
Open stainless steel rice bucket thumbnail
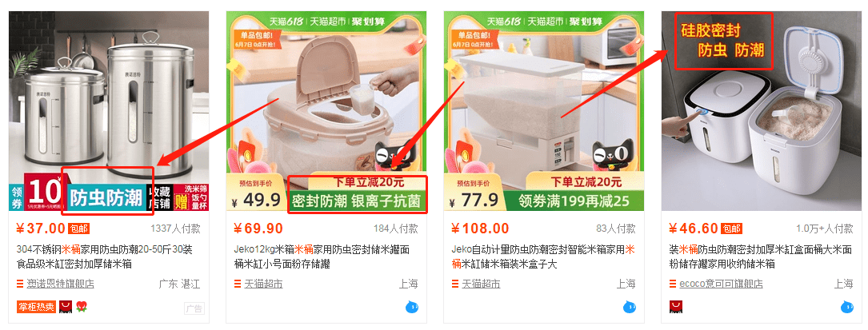coord(109,111)
